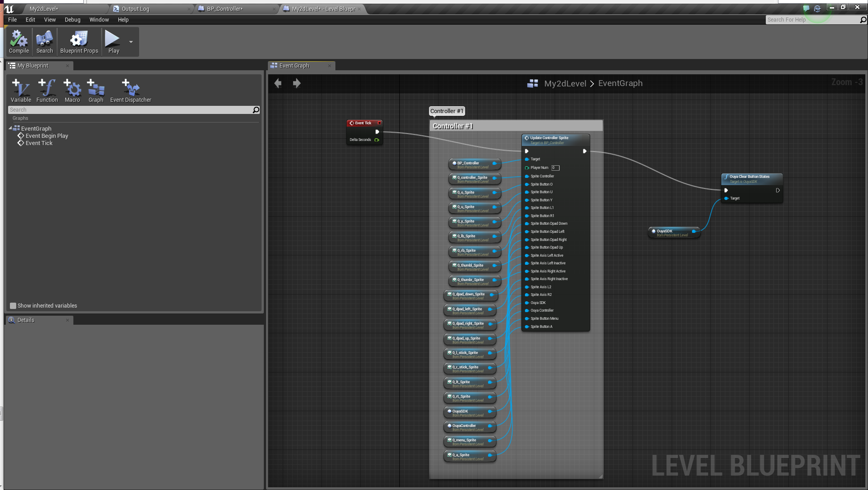Open the Play options dropdown arrow
The width and height of the screenshot is (868, 490).
[x=131, y=42]
